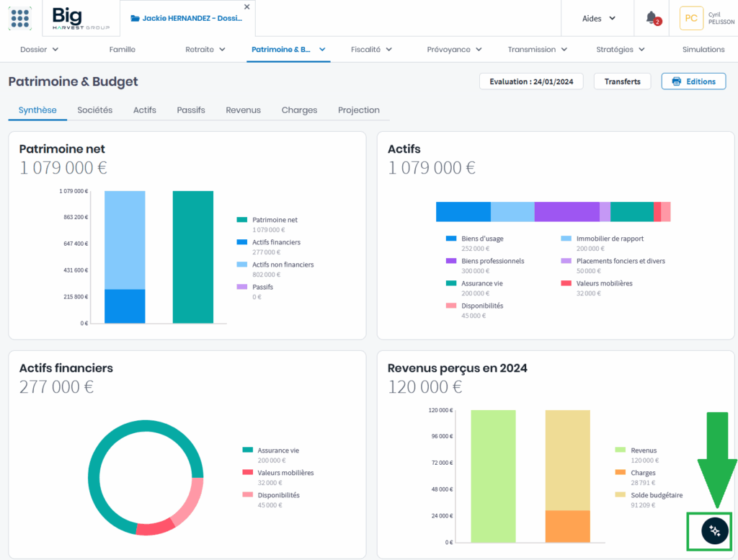Click the Biens professionnels purple bar segment
The image size is (738, 560).
pos(566,212)
